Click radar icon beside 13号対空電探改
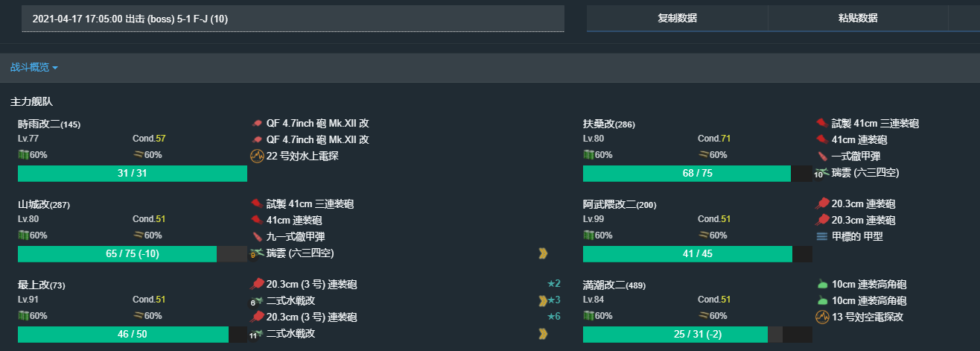The width and height of the screenshot is (980, 351). [822, 317]
